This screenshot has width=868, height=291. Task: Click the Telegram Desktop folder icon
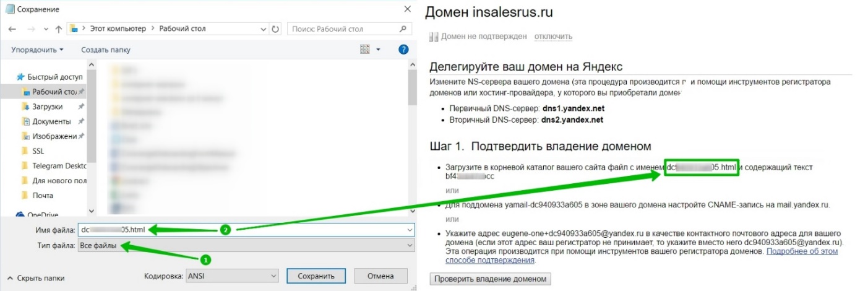click(x=25, y=166)
